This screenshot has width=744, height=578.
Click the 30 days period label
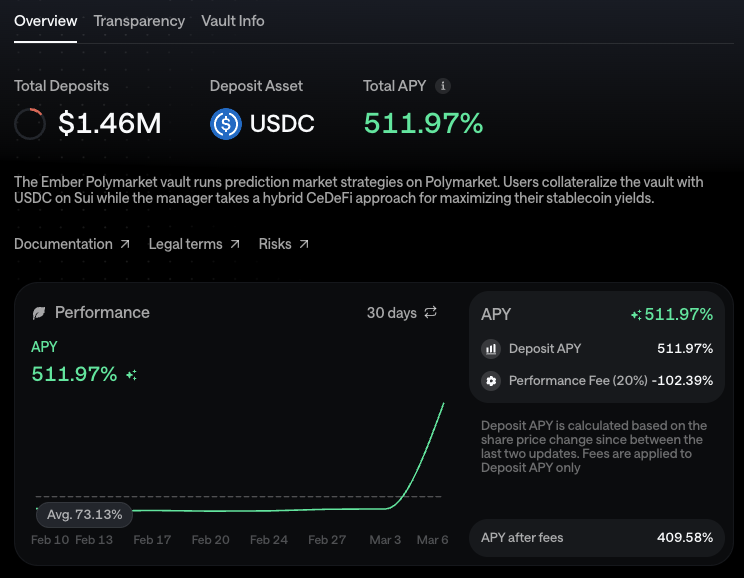click(391, 313)
